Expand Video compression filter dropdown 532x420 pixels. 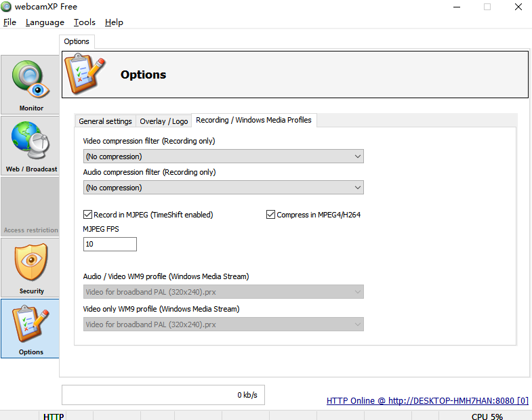click(x=223, y=156)
